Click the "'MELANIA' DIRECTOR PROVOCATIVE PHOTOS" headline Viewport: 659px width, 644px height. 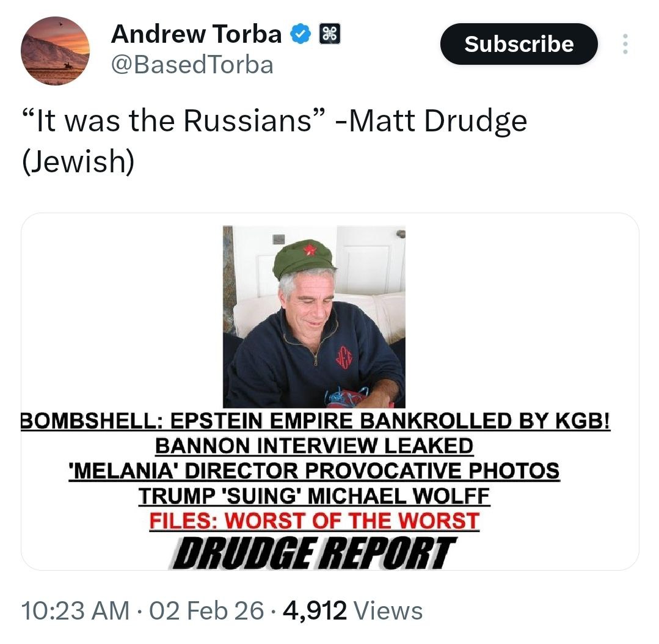pos(315,470)
